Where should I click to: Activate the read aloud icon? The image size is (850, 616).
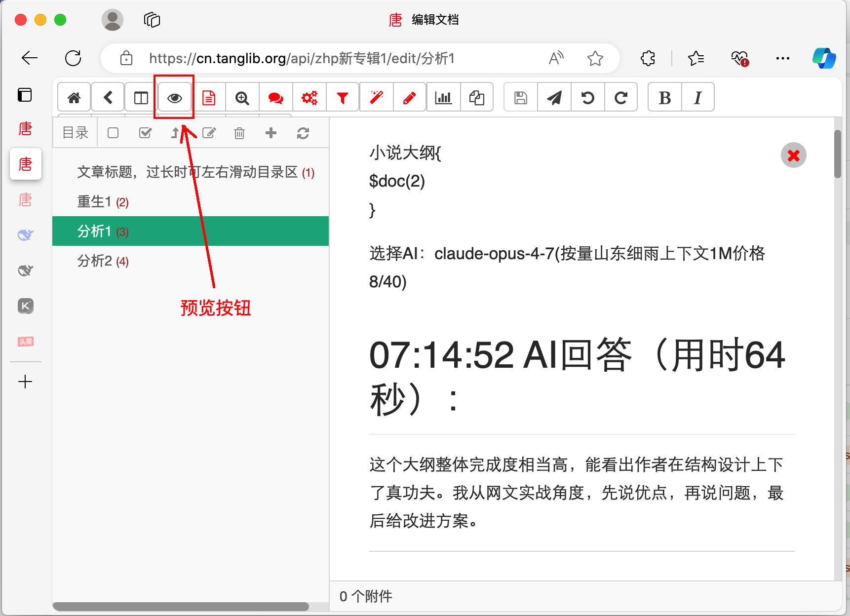[556, 58]
